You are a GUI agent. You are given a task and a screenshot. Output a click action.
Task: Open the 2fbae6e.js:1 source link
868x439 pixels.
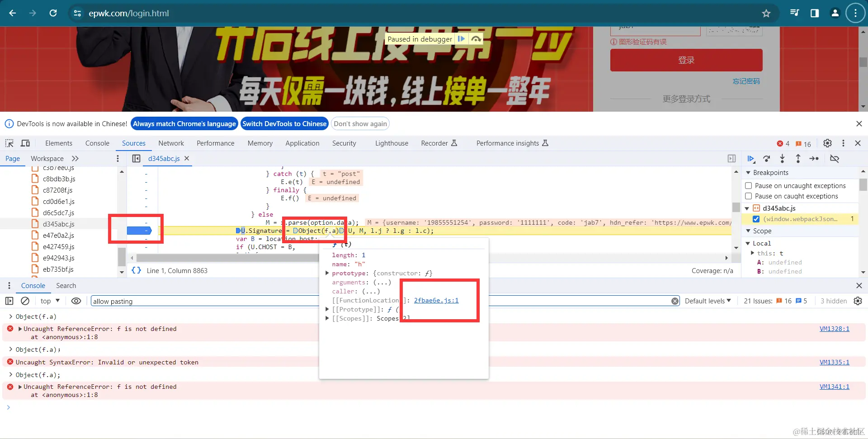pyautogui.click(x=435, y=300)
